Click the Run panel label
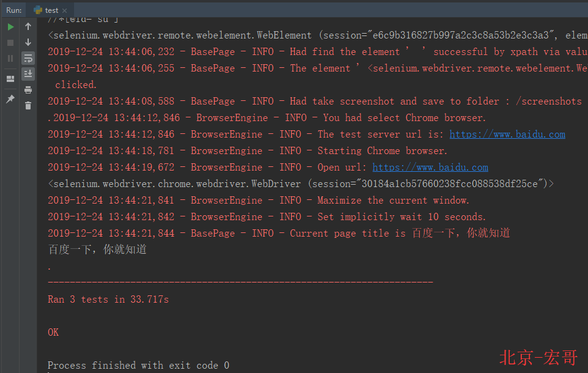588x373 pixels. pyautogui.click(x=13, y=10)
